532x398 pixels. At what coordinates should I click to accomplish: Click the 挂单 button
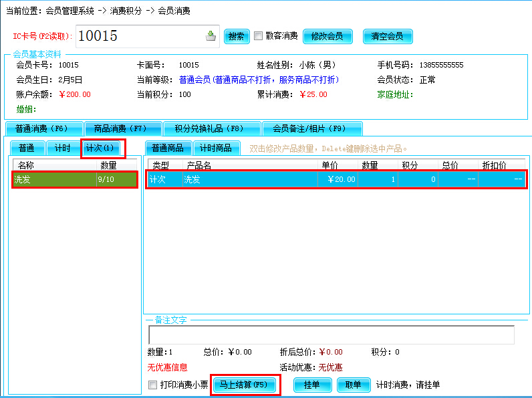pos(312,385)
